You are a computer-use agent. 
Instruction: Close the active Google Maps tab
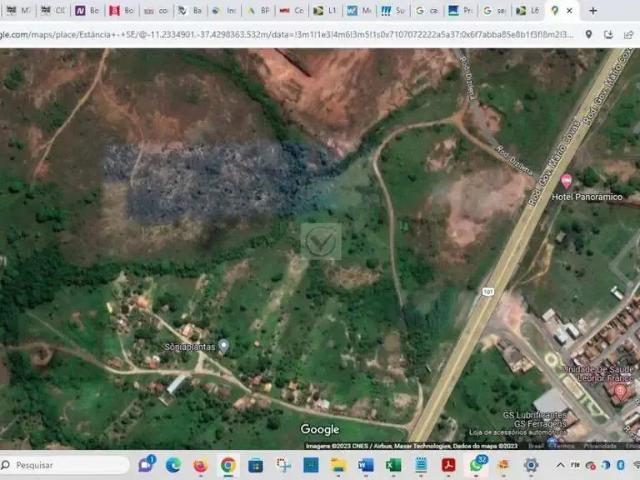(x=569, y=11)
